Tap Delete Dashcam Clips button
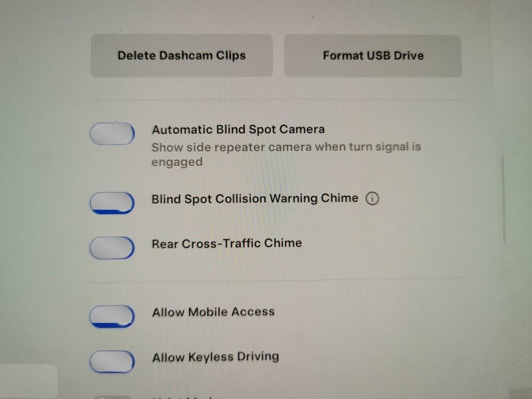Image resolution: width=532 pixels, height=399 pixels. click(x=181, y=56)
